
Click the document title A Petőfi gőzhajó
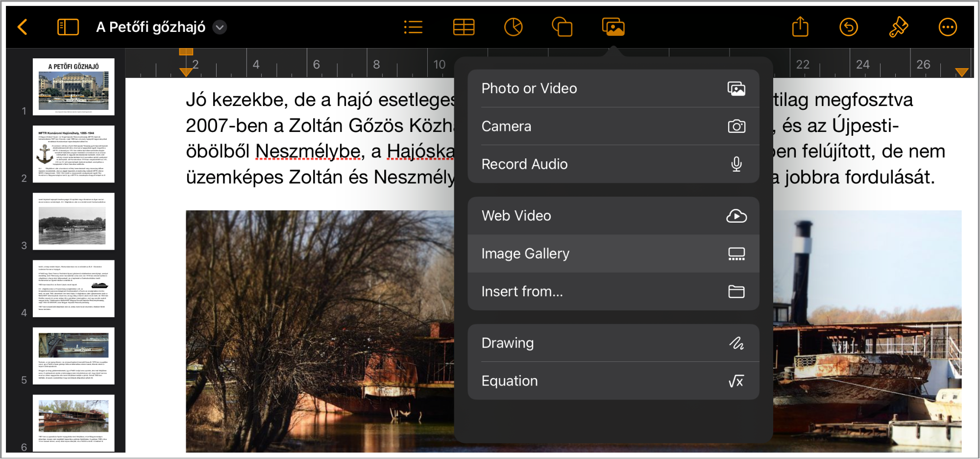pyautogui.click(x=151, y=27)
